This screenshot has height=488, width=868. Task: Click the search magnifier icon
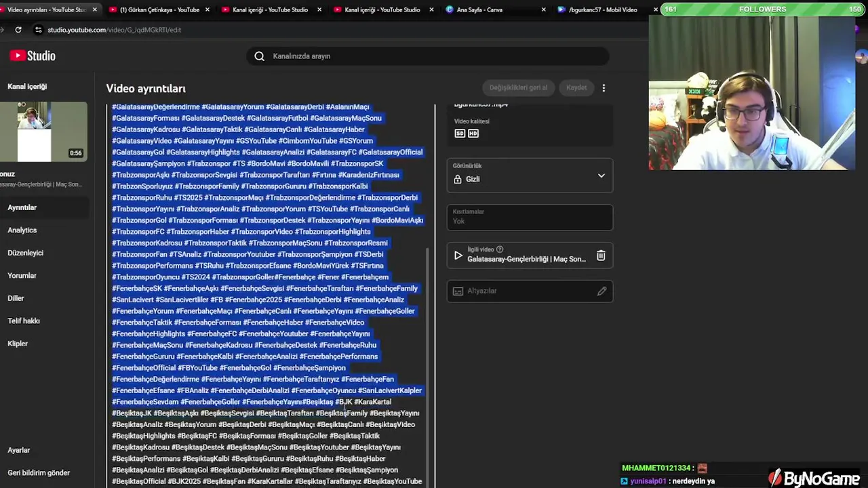click(x=259, y=56)
